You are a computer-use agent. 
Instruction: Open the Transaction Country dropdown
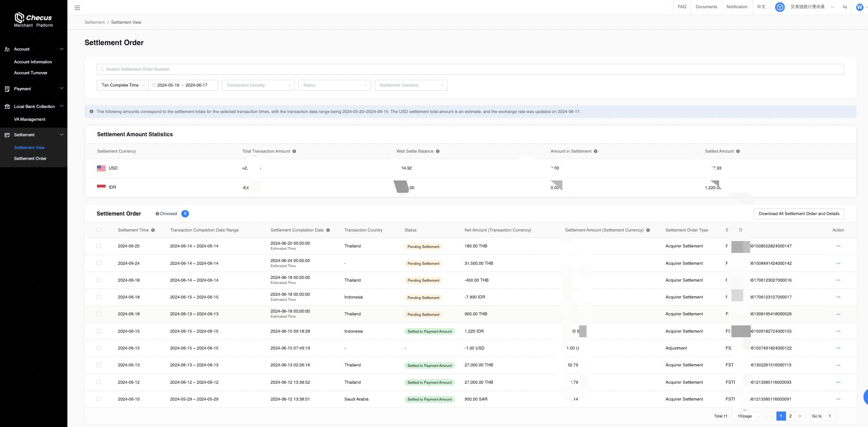pos(258,85)
